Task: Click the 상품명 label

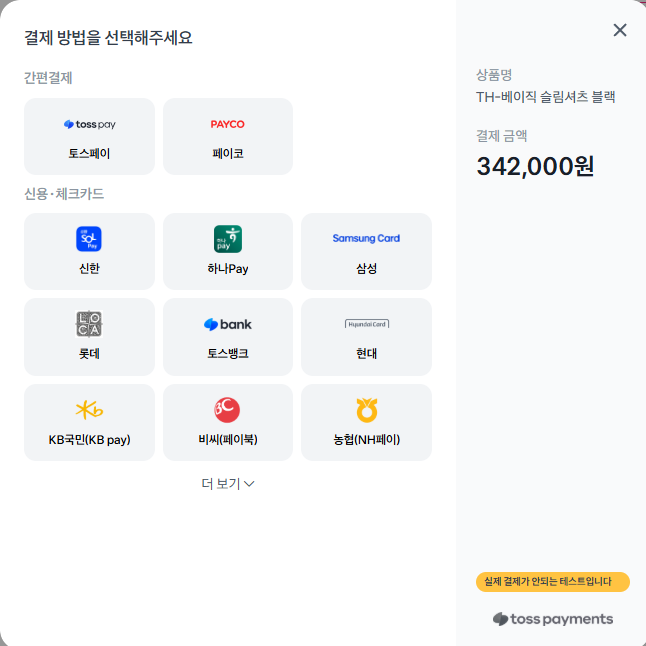Action: click(x=494, y=75)
